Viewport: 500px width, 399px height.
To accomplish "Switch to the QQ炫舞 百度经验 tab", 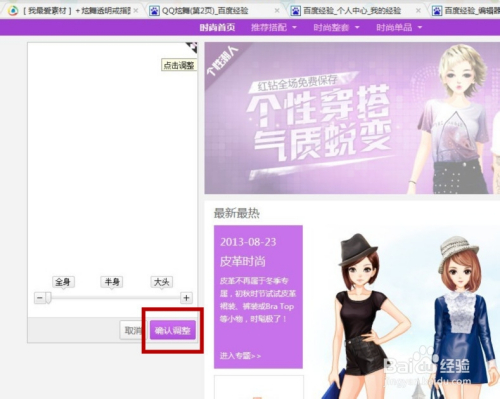I will tap(213, 11).
